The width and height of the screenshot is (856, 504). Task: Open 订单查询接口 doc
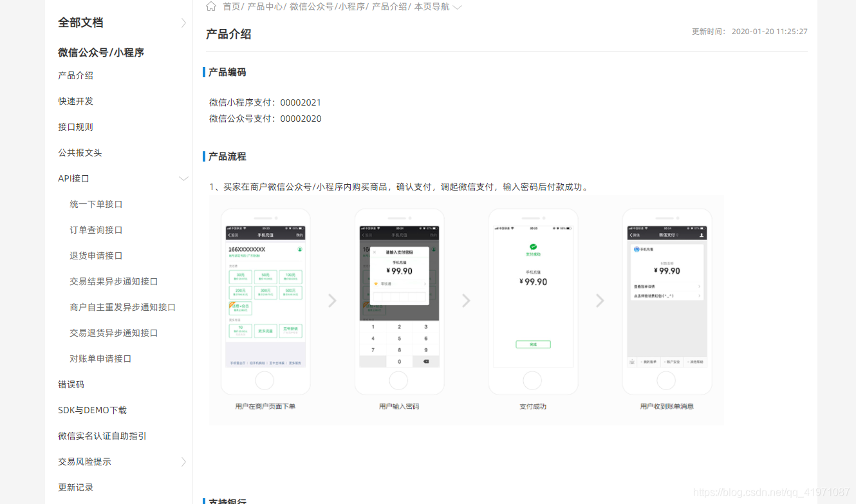coord(96,230)
